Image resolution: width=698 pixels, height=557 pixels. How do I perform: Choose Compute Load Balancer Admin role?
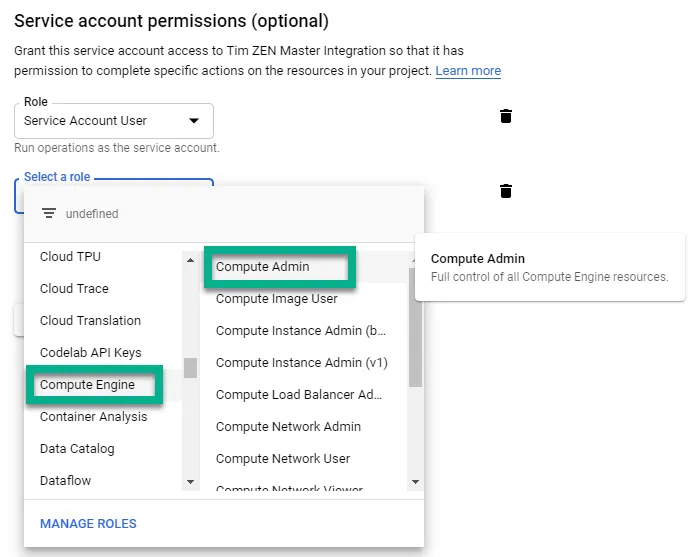304,395
